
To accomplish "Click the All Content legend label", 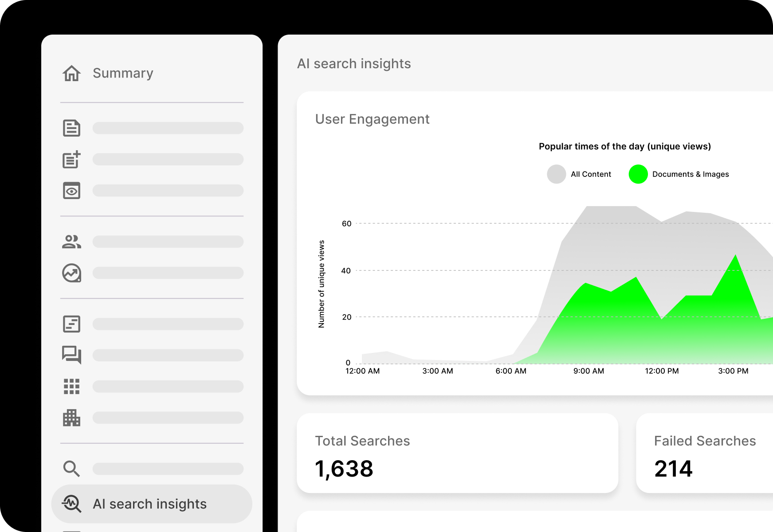I will [591, 174].
